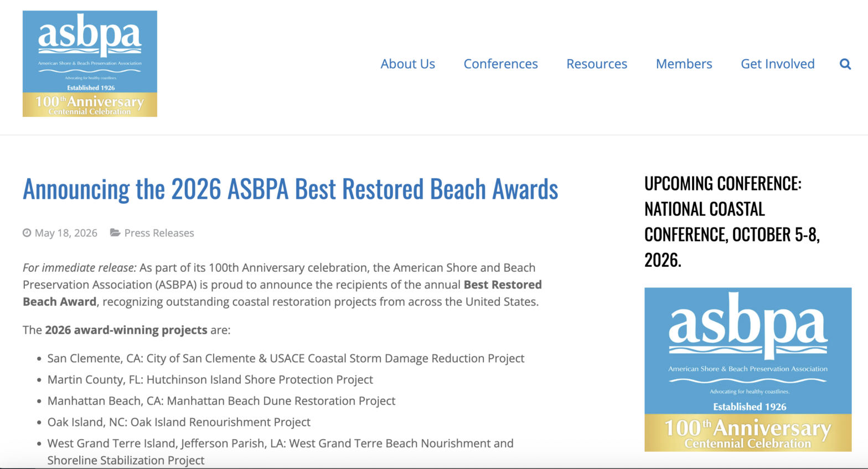The image size is (868, 469).
Task: Open the Resources menu
Action: point(597,64)
